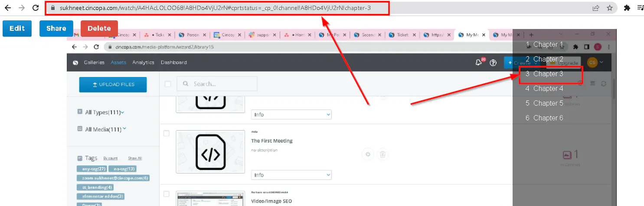Filter by no-tag(13) tag
Screen dimensions: 644x206
pos(122,169)
